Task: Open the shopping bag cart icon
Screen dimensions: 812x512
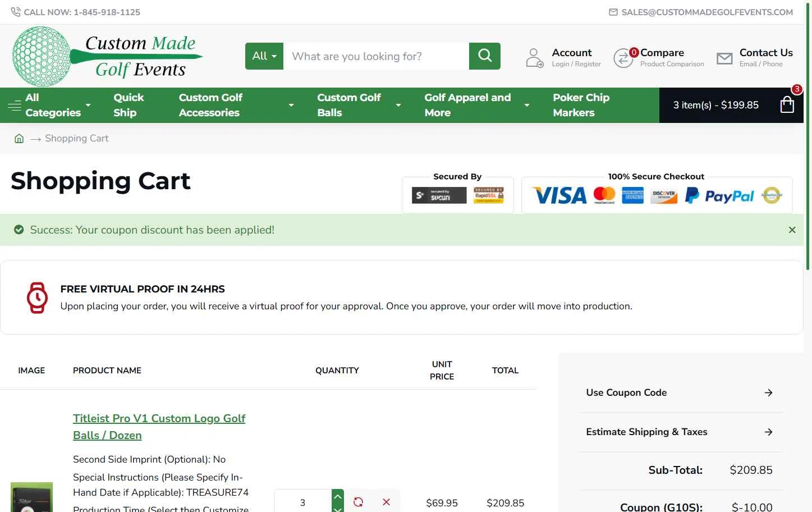Action: (x=787, y=104)
